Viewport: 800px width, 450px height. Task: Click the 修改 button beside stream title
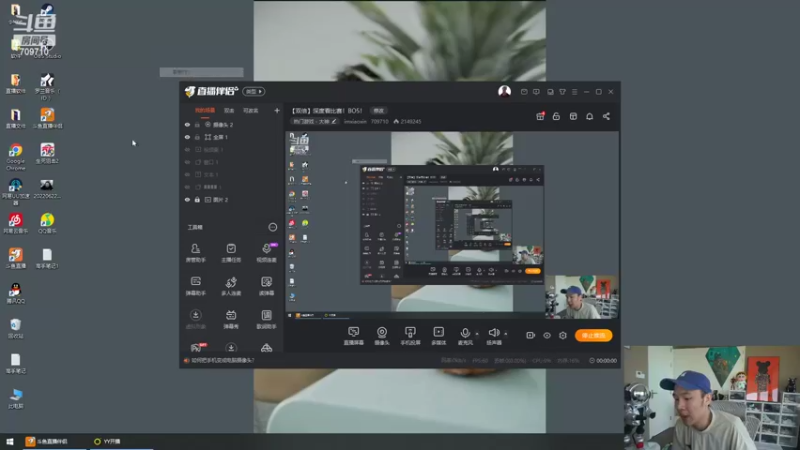[379, 110]
